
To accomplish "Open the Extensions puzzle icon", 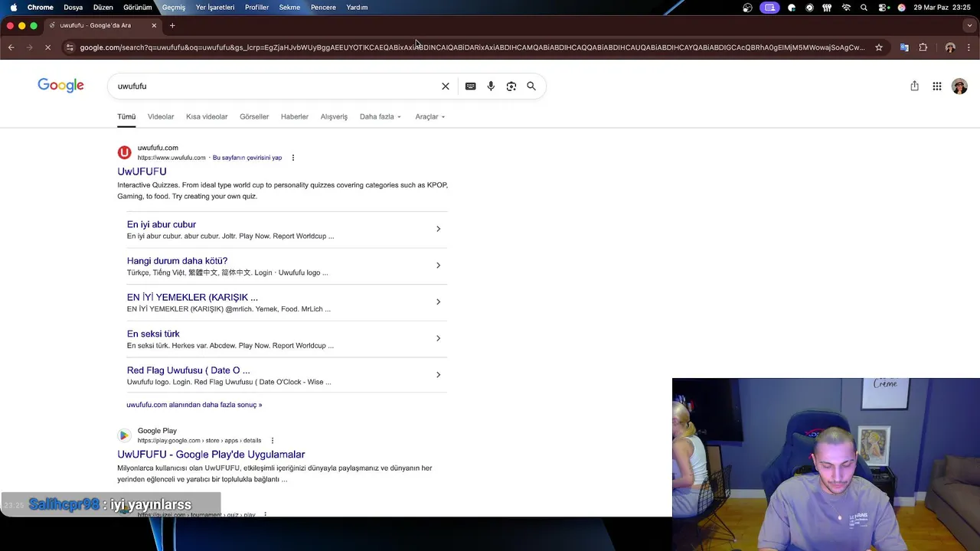I will [923, 47].
